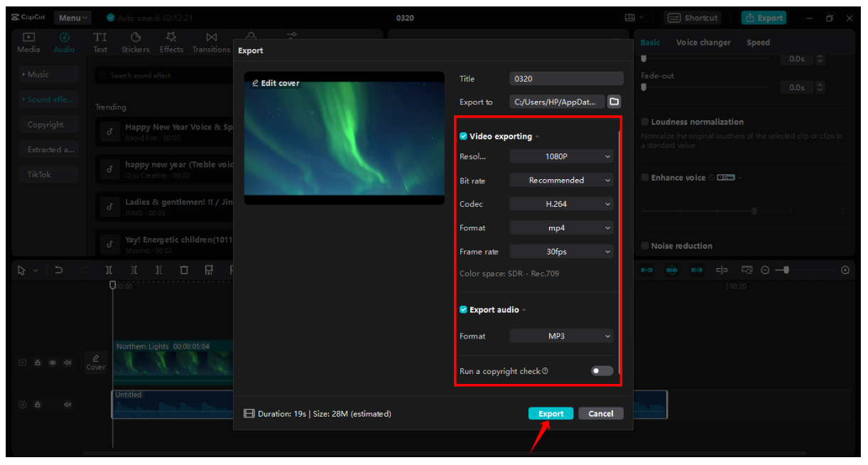
Task: Open the Resolution 1080P dropdown
Action: (561, 156)
